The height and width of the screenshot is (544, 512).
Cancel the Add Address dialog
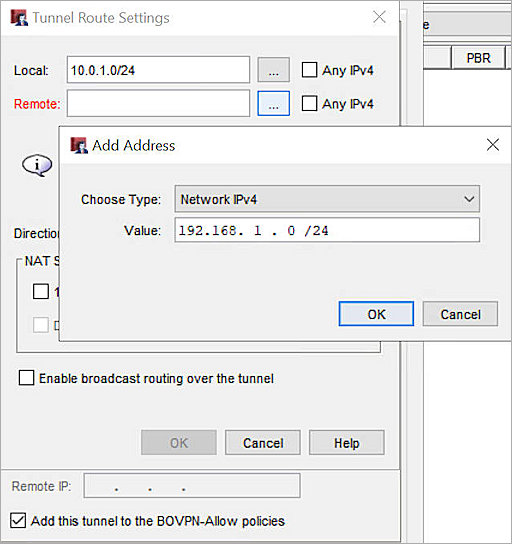(460, 314)
